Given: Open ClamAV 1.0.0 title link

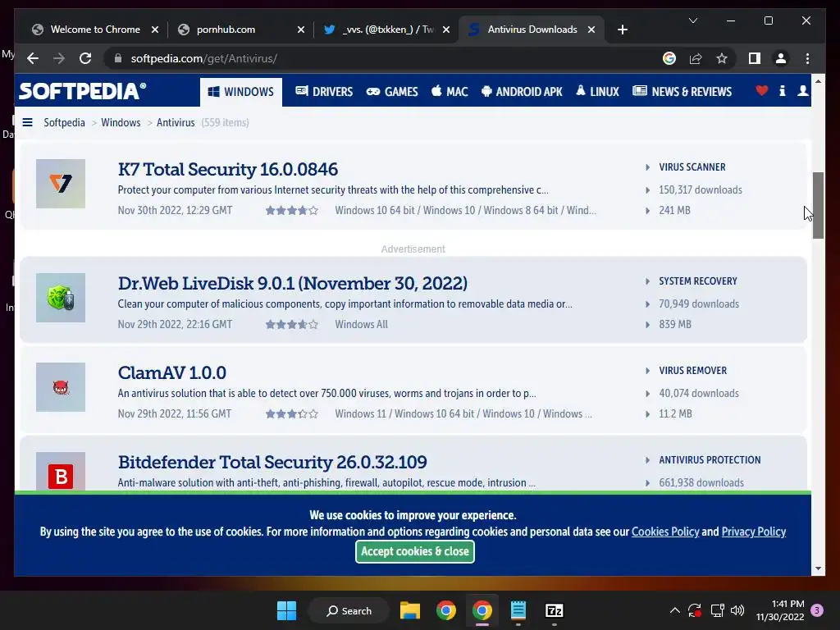Looking at the screenshot, I should pos(172,373).
